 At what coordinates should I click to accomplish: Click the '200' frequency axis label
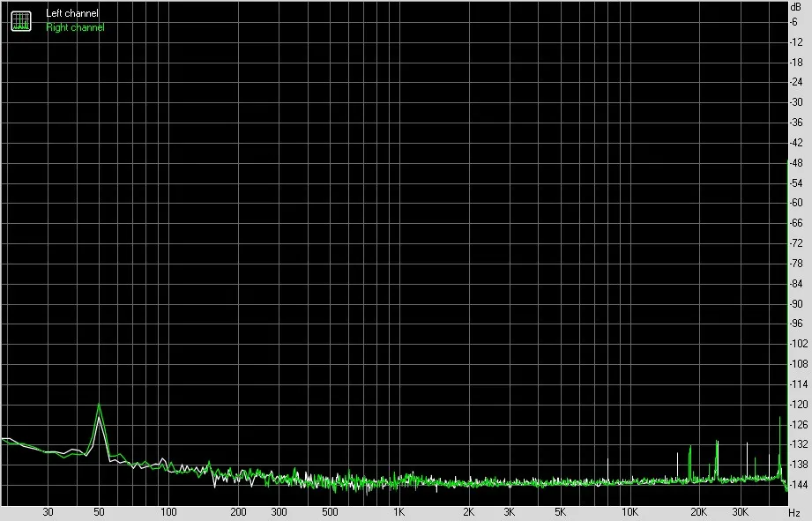238,512
